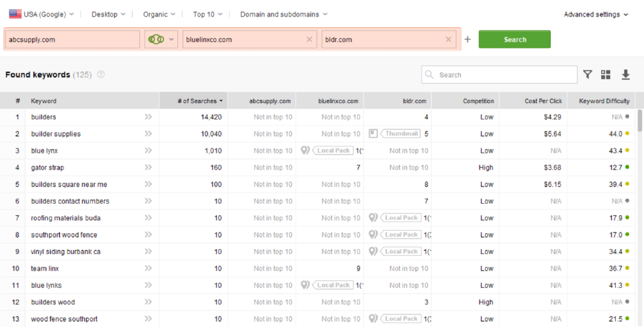This screenshot has height=327, width=644.
Task: Click the green Search button
Action: click(514, 40)
